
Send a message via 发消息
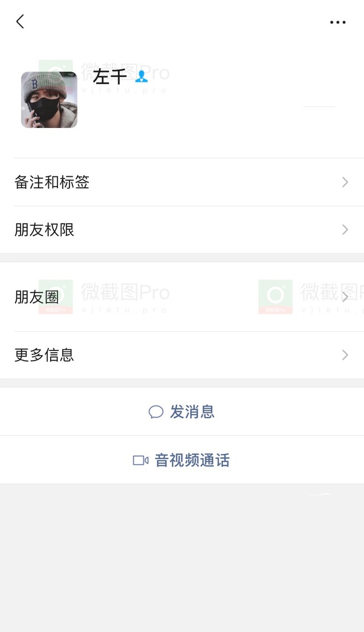[x=182, y=411]
